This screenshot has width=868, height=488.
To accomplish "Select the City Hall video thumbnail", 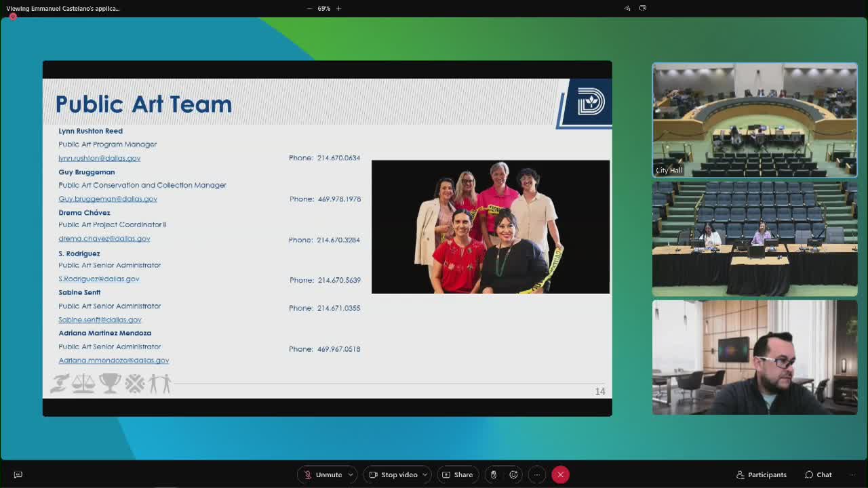I will (755, 121).
